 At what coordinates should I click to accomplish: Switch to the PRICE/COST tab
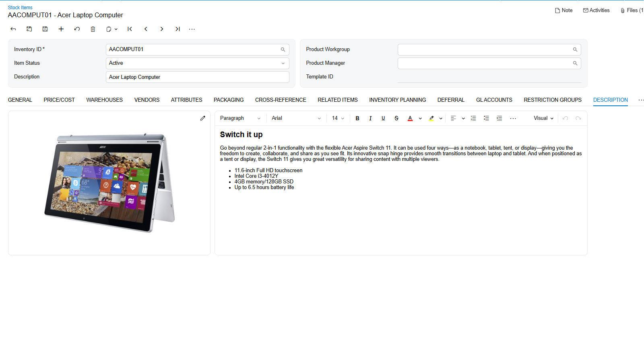coord(59,100)
